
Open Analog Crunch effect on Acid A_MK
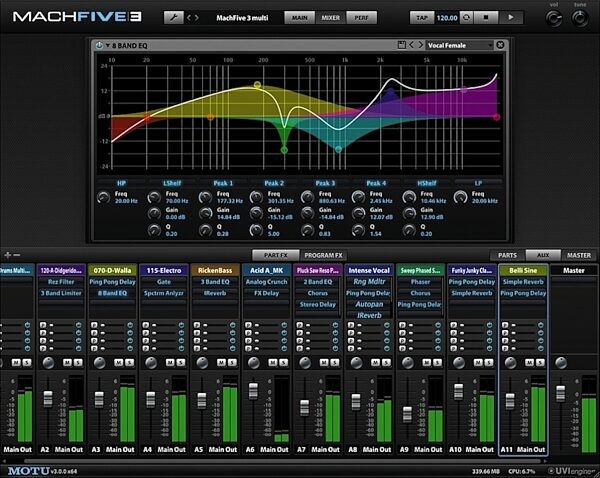click(266, 282)
